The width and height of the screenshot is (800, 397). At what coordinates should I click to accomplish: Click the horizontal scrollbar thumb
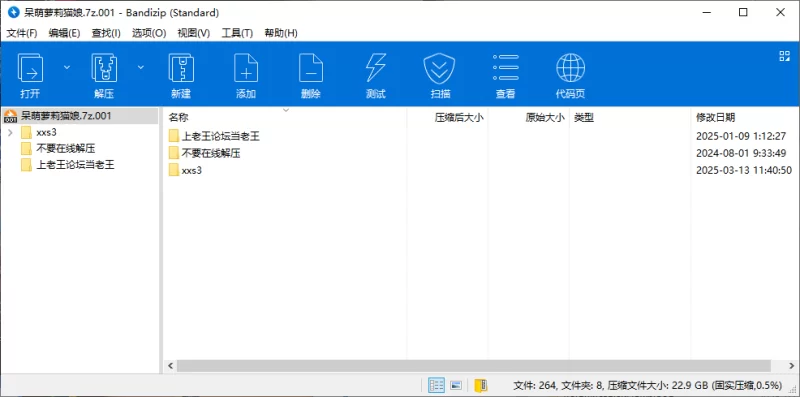click(x=473, y=366)
